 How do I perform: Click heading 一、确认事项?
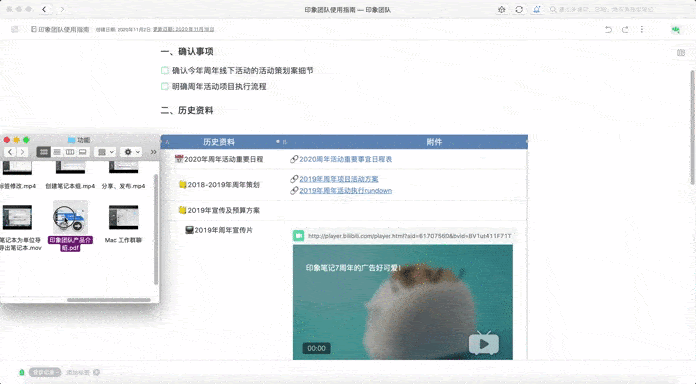click(187, 51)
